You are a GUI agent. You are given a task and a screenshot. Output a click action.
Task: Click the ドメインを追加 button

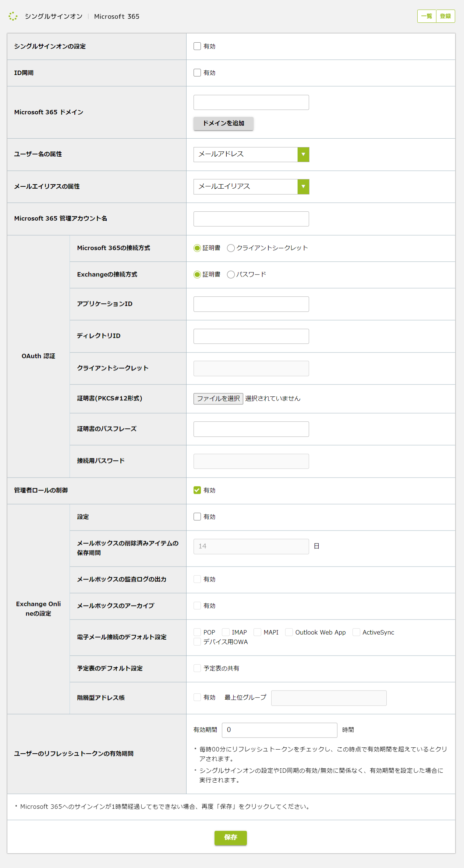(x=223, y=123)
